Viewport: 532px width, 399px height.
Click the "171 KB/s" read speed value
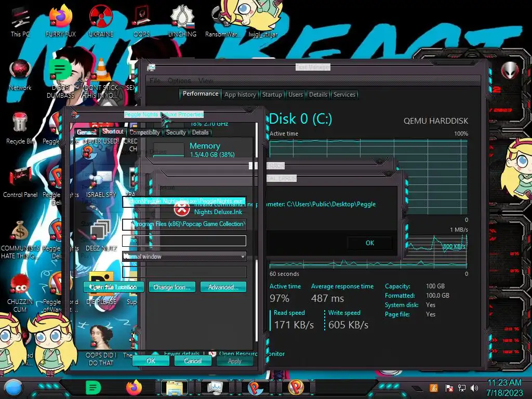point(294,325)
